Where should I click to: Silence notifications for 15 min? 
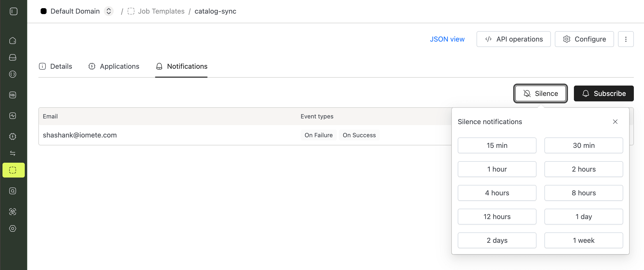click(497, 145)
